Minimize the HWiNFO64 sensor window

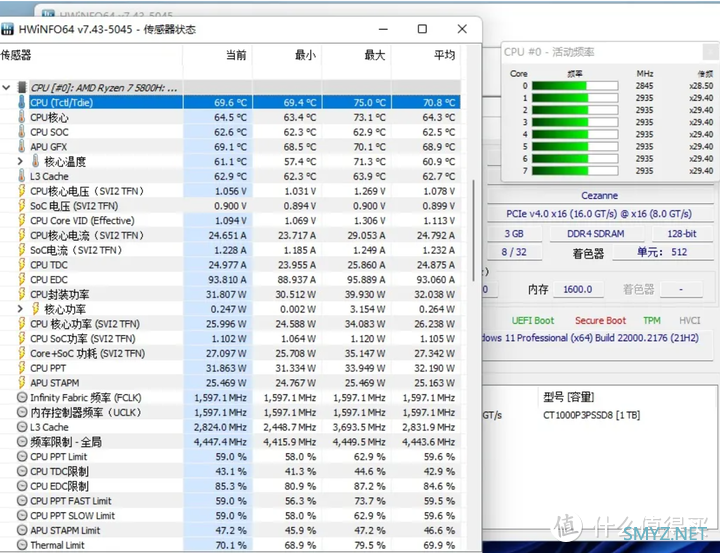383,29
